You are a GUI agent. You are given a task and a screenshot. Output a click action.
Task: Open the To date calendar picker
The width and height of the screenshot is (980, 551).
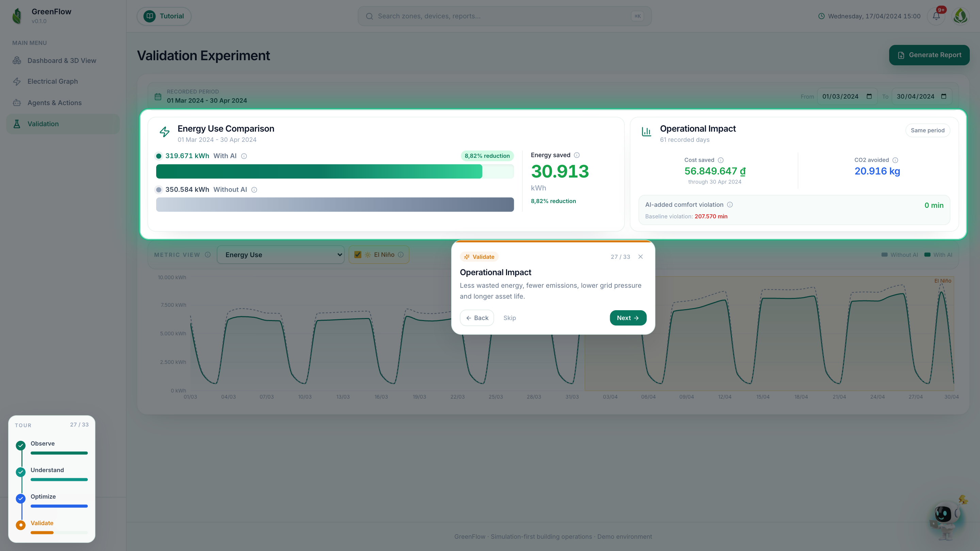coord(944,97)
